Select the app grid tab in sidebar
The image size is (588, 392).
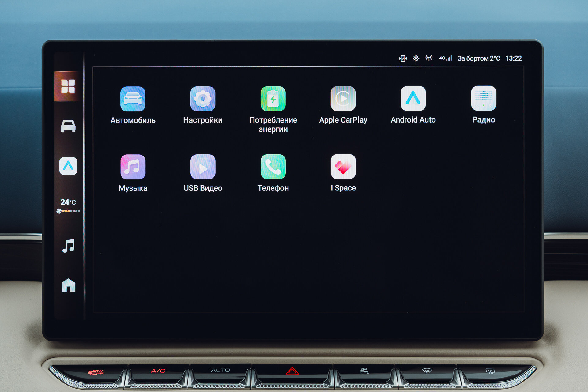pos(68,86)
